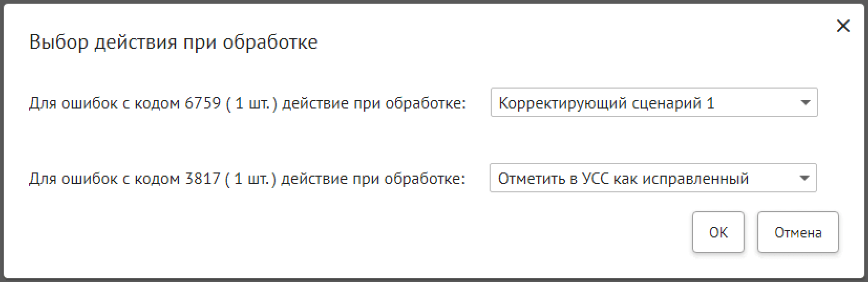Screen dimensions: 868x282
Task: Expand the arrow on "Корректирующий сценарий 1" dropdown
Action: [806, 103]
